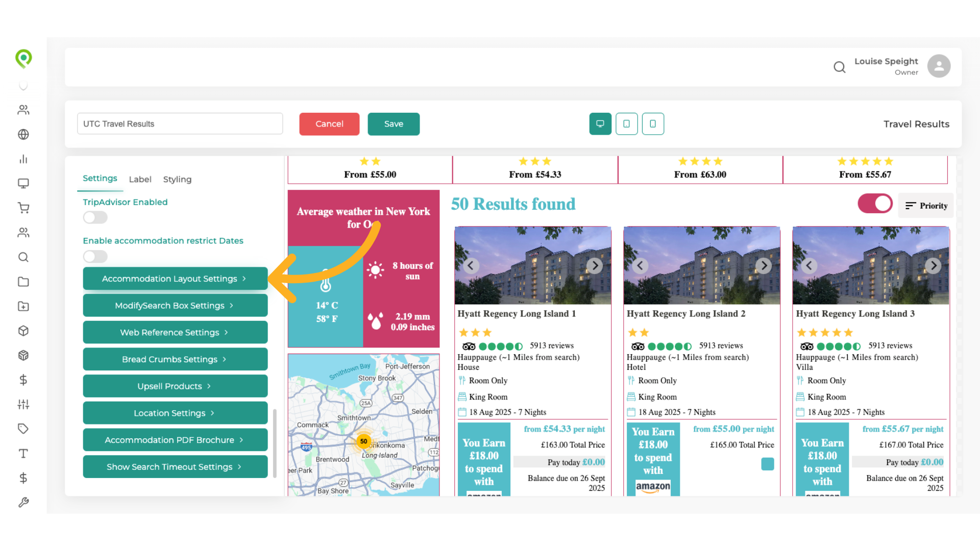Enable the TripAdvisor Enabled toggle
The image size is (980, 551).
95,217
